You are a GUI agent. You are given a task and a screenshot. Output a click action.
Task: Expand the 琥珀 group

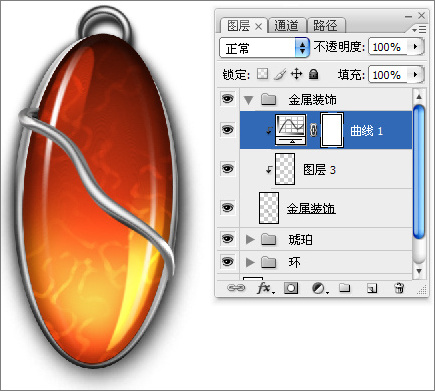click(250, 239)
